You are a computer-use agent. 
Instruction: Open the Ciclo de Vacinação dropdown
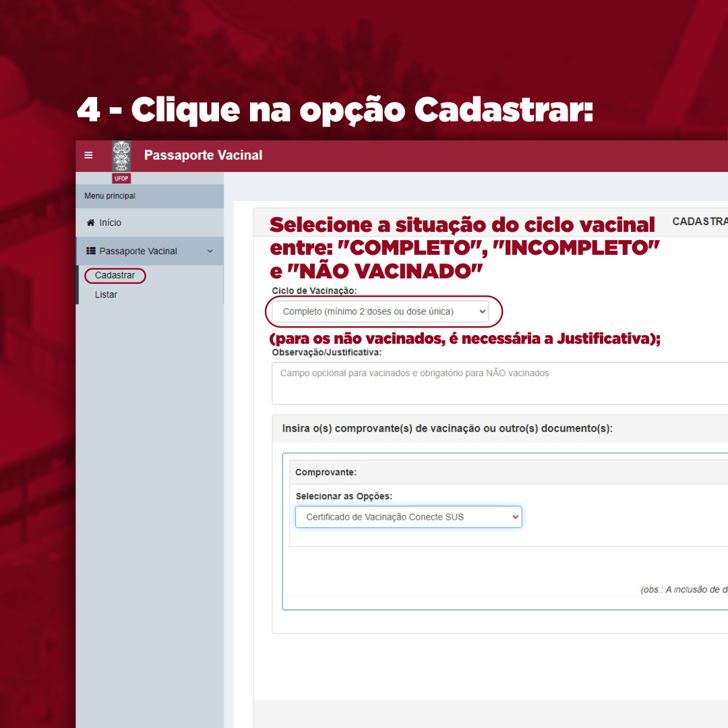[x=380, y=311]
